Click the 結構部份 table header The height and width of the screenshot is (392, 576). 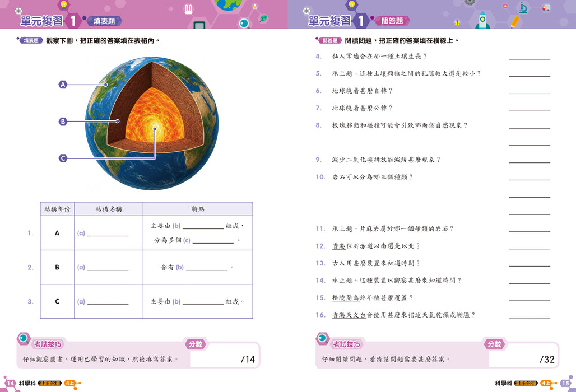coord(57,209)
